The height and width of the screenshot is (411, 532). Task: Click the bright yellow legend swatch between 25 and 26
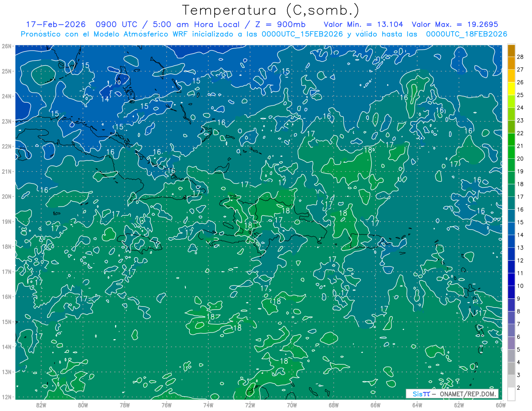tap(511, 89)
